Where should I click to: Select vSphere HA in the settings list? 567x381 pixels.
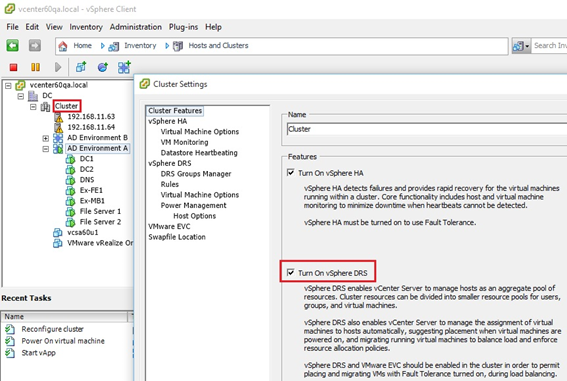(167, 121)
